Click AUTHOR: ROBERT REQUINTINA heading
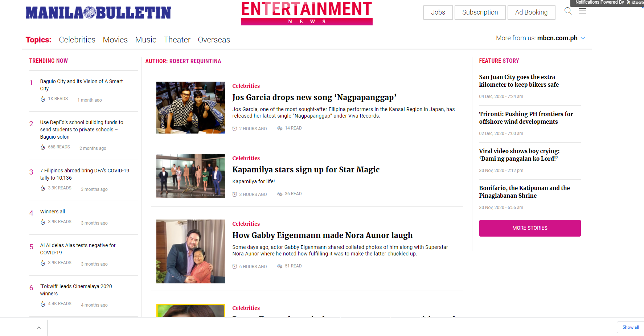Viewport: 644px width, 336px height. click(183, 61)
